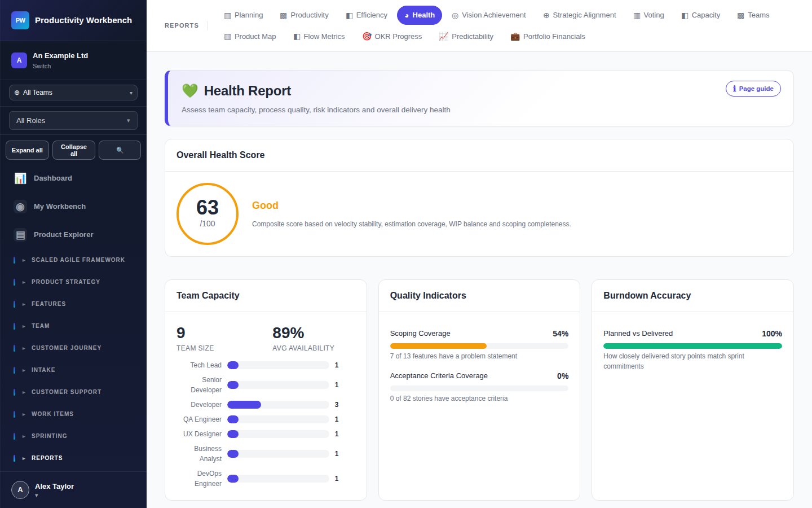Expand the Reports section
The image size is (812, 508).
point(73,458)
